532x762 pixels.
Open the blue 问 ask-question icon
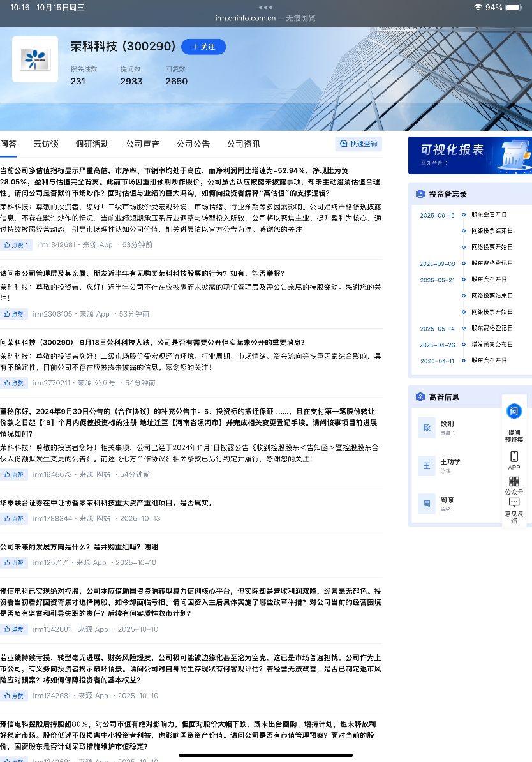(514, 411)
